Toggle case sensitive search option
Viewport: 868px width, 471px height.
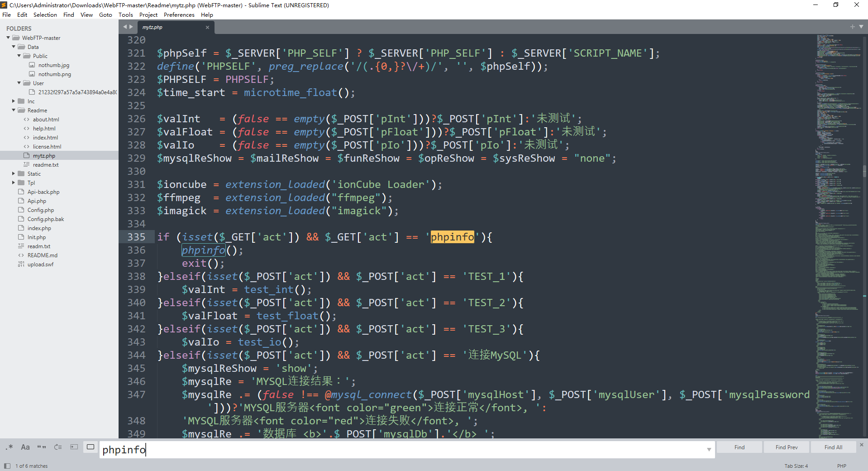click(25, 447)
